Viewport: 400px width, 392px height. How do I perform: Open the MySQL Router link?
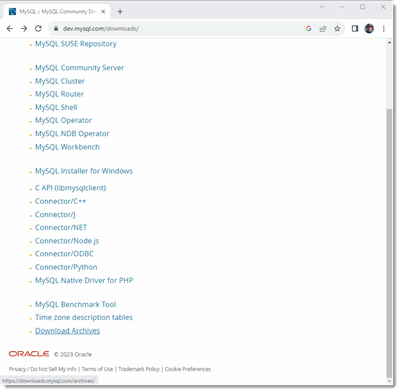coord(59,94)
